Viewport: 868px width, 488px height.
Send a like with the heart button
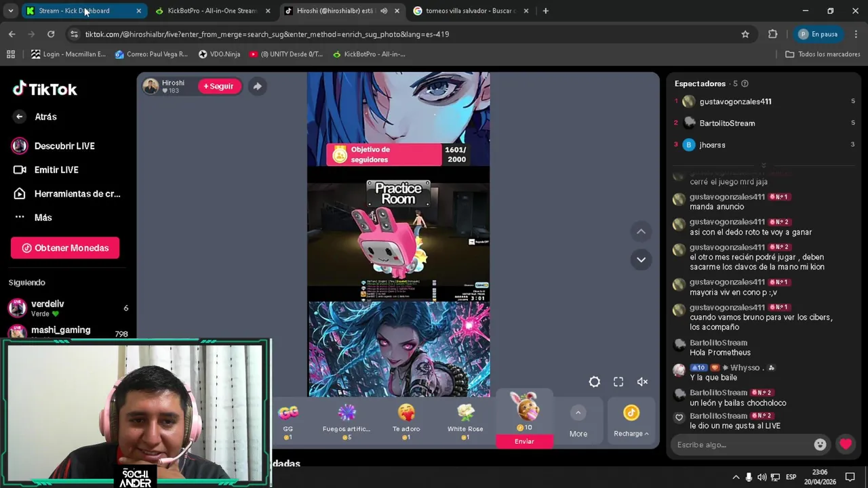[845, 445]
